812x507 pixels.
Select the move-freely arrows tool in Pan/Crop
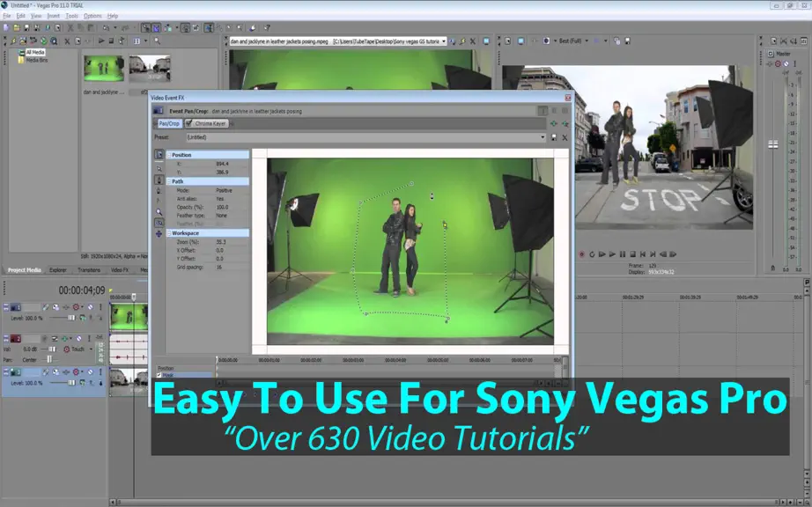[159, 234]
